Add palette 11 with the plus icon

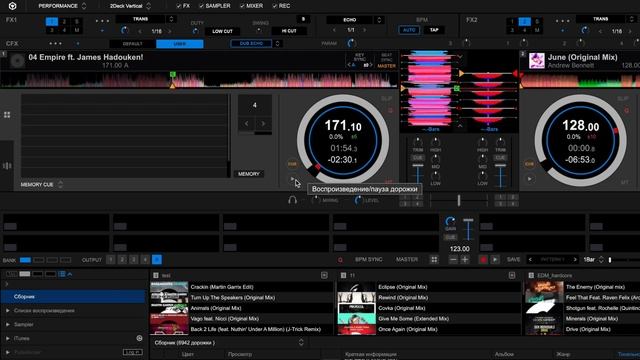tap(512, 276)
